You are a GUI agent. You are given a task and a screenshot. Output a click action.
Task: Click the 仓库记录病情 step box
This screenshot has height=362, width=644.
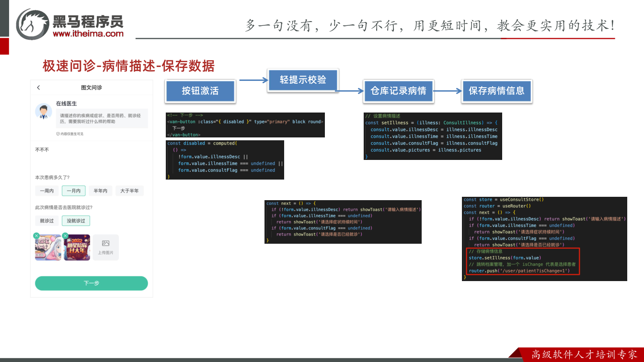[x=398, y=91]
